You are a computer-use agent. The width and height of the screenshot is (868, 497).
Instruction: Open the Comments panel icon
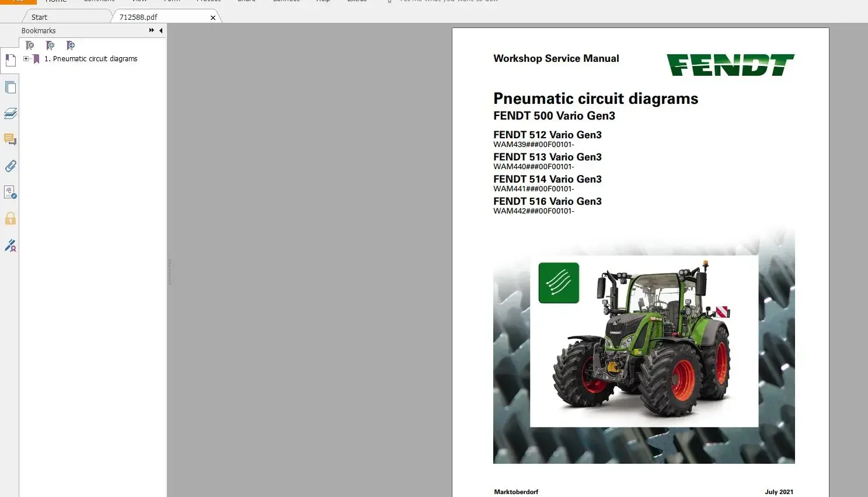coord(10,139)
